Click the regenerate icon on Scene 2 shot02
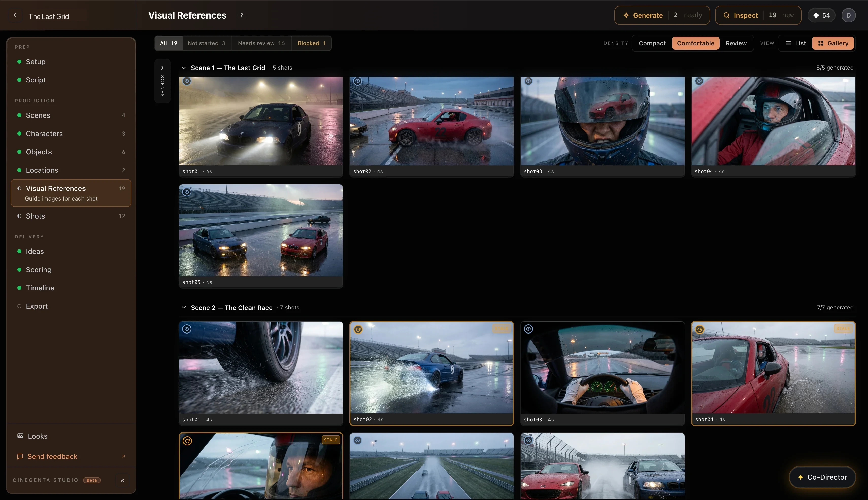 coord(358,330)
